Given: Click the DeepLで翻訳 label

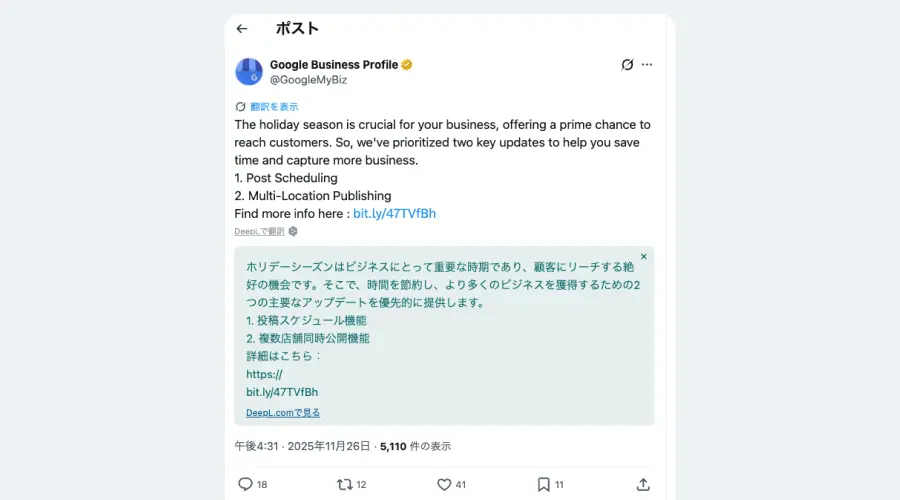Looking at the screenshot, I should click(x=259, y=231).
